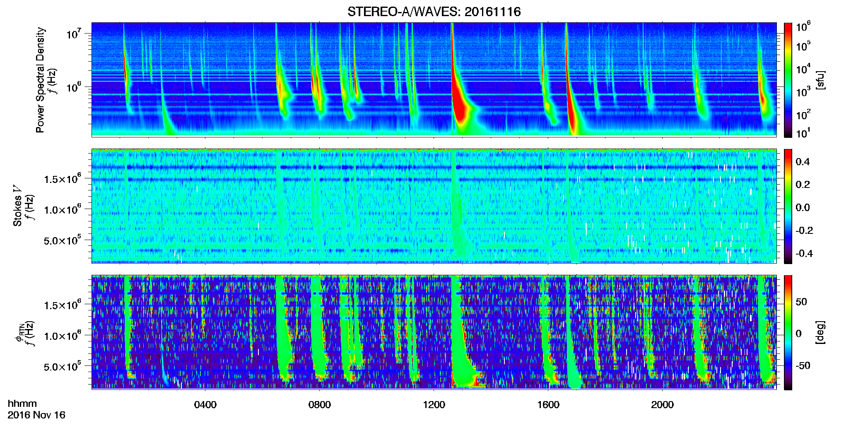Click the 10^1 label on sfu colorbar
This screenshot has height=447, width=868.
pos(803,133)
